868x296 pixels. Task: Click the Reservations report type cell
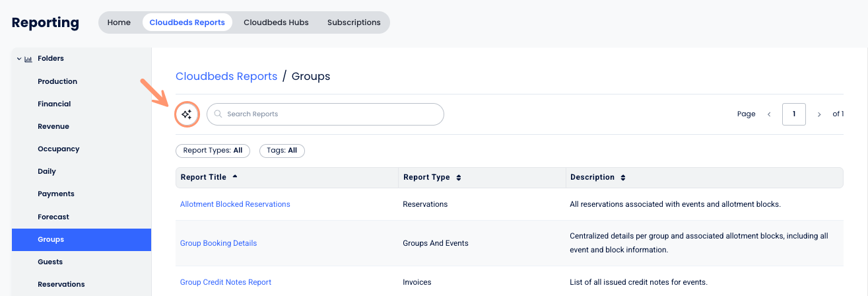click(425, 204)
